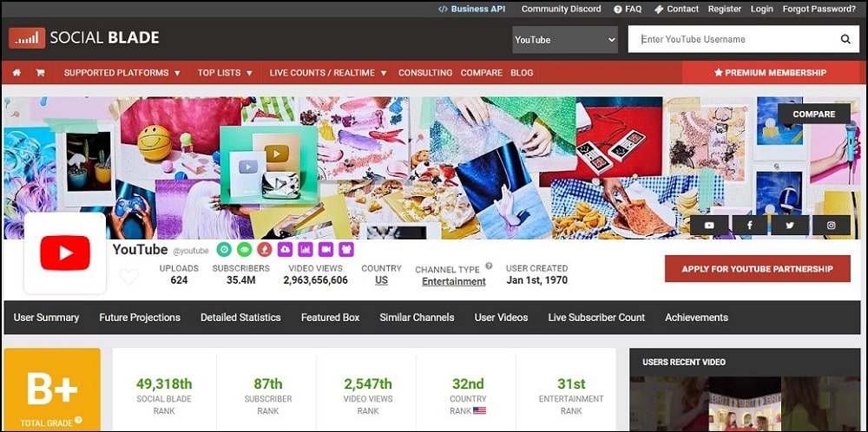Switch to User Videos tab
The image size is (868, 432).
click(501, 317)
